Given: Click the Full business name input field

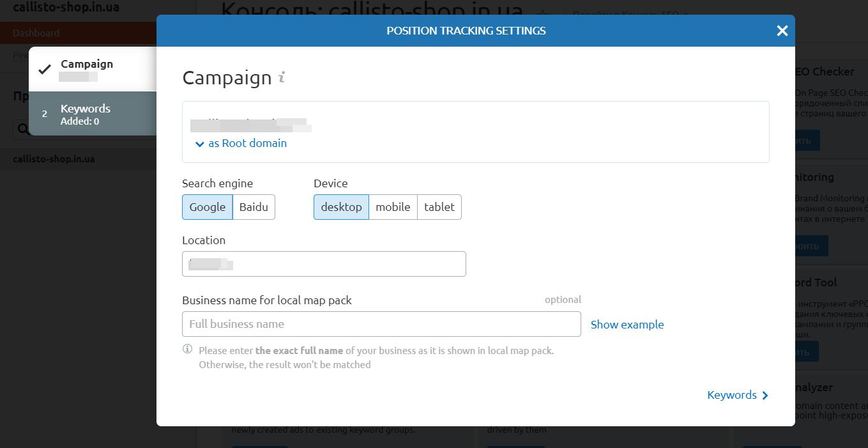Looking at the screenshot, I should pos(381,324).
